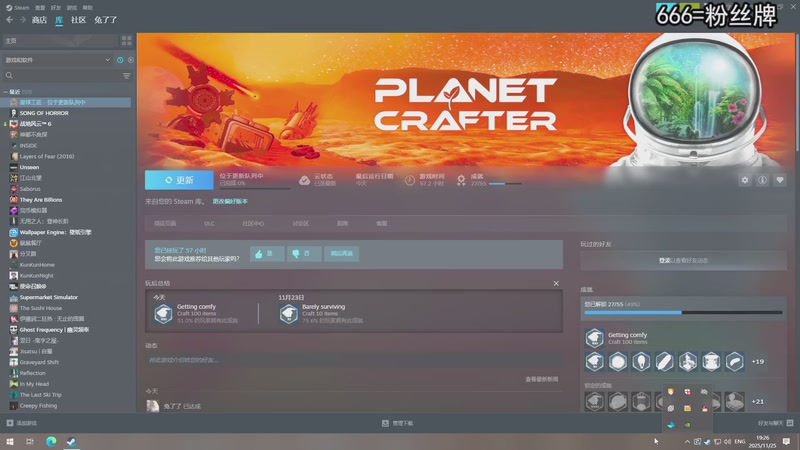The image size is (800, 450).
Task: Open Getting comfy icon in post-game summary
Action: (x=164, y=314)
